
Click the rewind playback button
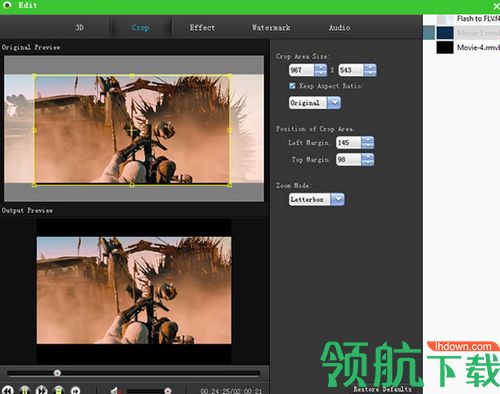[8, 390]
